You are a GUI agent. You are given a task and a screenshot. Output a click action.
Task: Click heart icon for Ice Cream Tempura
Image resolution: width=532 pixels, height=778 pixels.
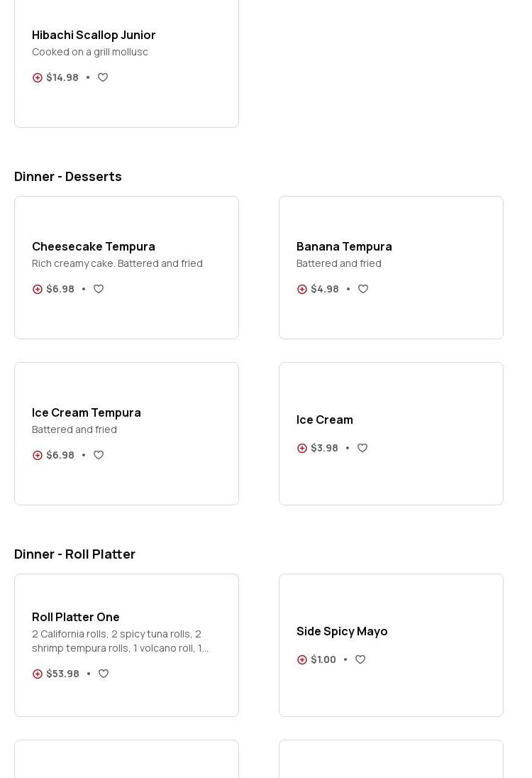pos(99,455)
